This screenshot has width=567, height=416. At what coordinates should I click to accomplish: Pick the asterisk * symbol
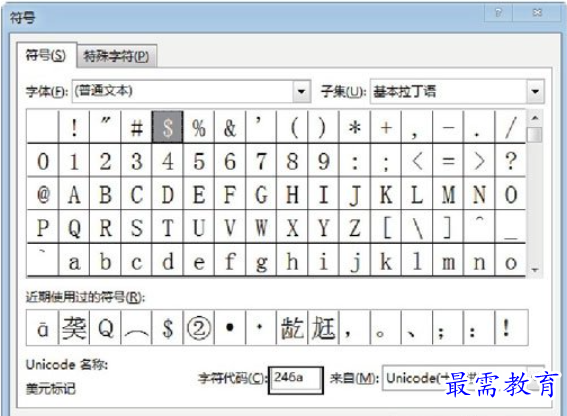click(355, 127)
